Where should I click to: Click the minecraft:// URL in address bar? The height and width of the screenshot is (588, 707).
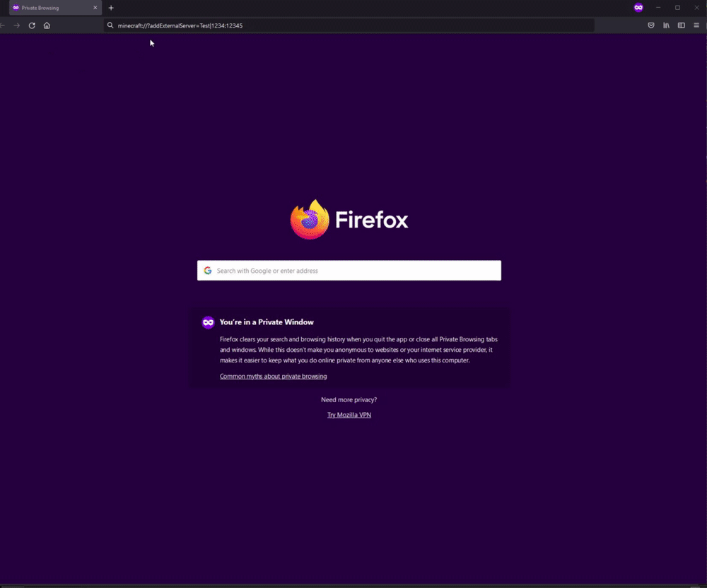[x=180, y=25]
